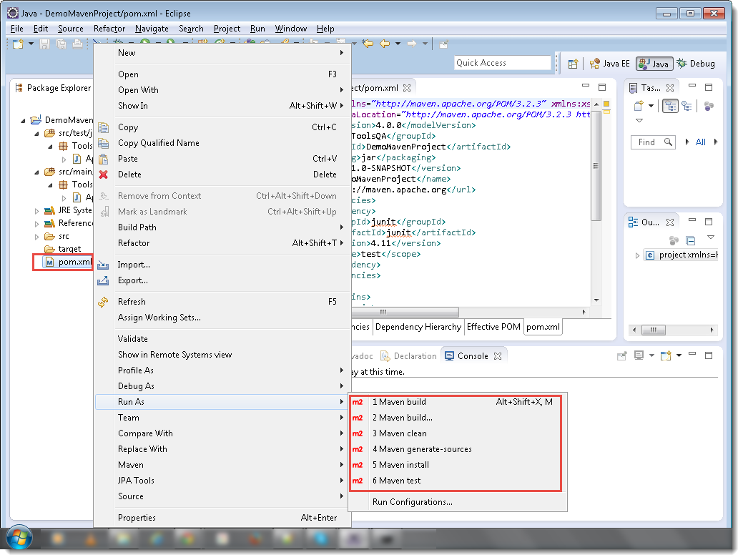Viewport: 743px width, 560px height.
Task: Click the Quick Access search field
Action: tap(502, 62)
